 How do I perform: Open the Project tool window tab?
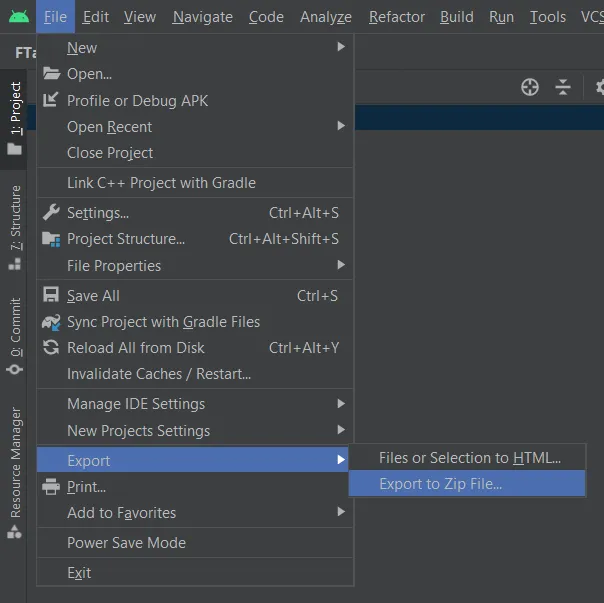click(x=14, y=119)
